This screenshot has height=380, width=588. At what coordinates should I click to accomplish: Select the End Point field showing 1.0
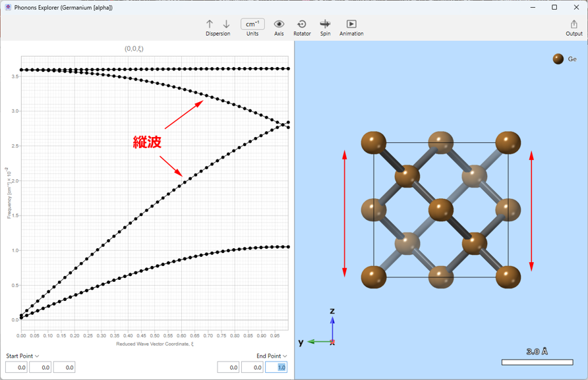click(x=276, y=367)
